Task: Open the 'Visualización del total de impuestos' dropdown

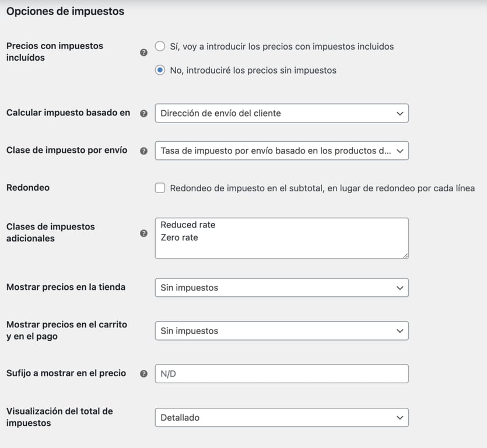Action: (281, 418)
